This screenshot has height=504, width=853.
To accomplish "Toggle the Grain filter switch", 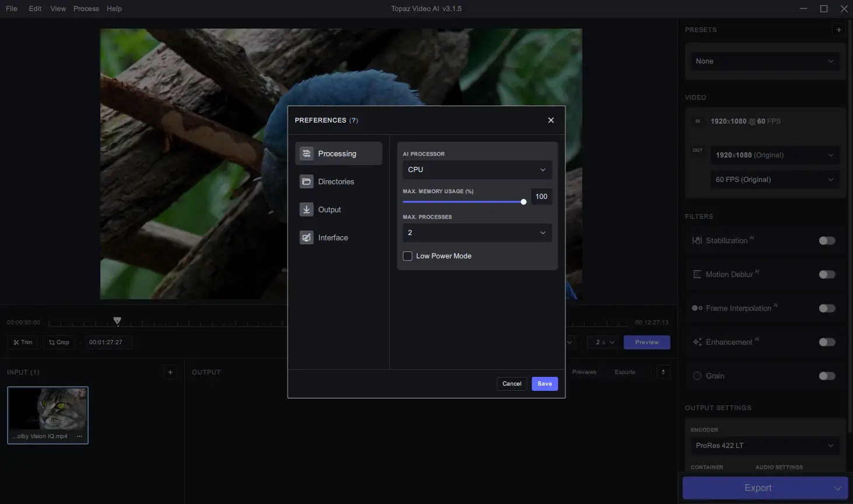I will pos(827,376).
